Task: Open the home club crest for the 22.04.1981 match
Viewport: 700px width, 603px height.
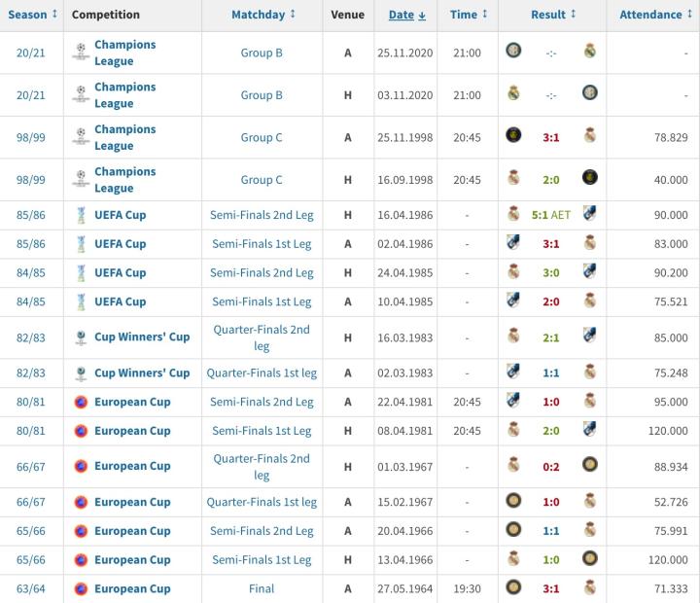Action: pyautogui.click(x=513, y=401)
